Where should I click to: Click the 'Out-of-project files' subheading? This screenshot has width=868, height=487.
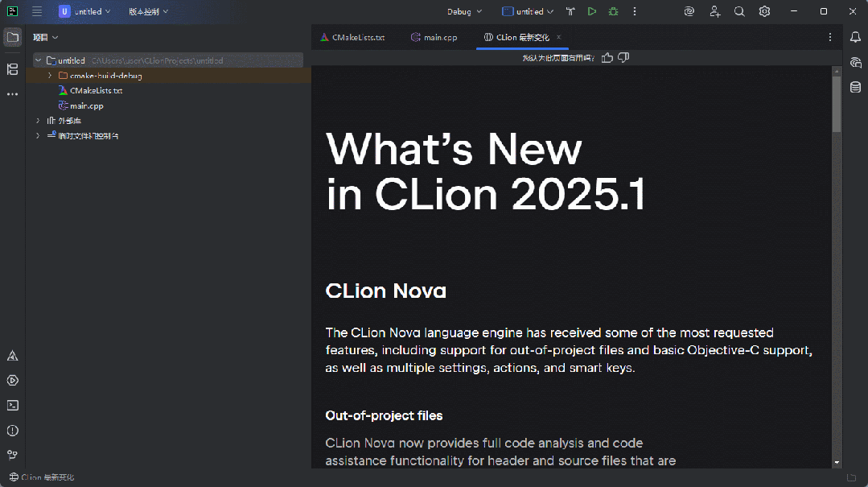(384, 415)
